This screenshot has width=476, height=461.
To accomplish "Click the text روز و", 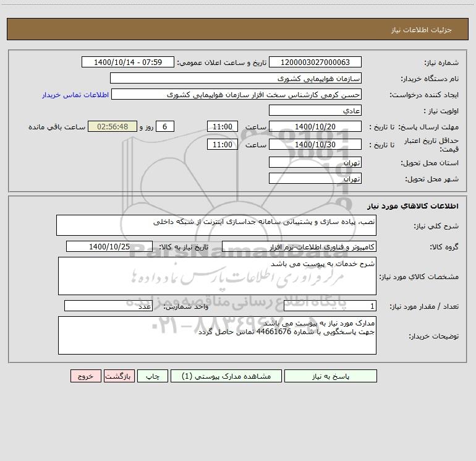I will [x=147, y=127].
